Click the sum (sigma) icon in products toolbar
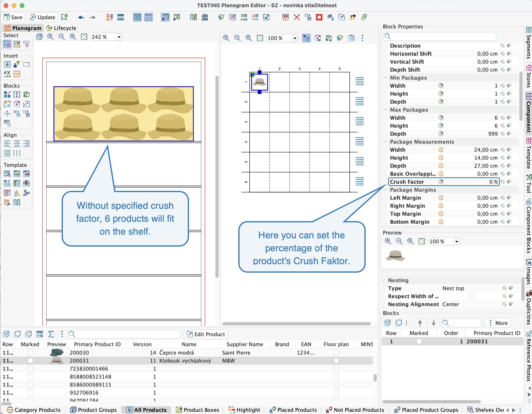 pos(51,334)
